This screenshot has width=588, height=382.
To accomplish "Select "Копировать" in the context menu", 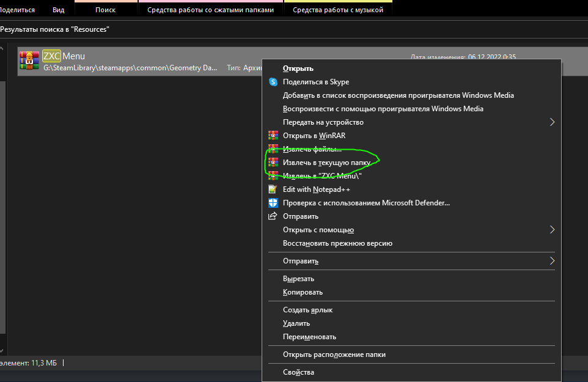I will click(x=303, y=292).
